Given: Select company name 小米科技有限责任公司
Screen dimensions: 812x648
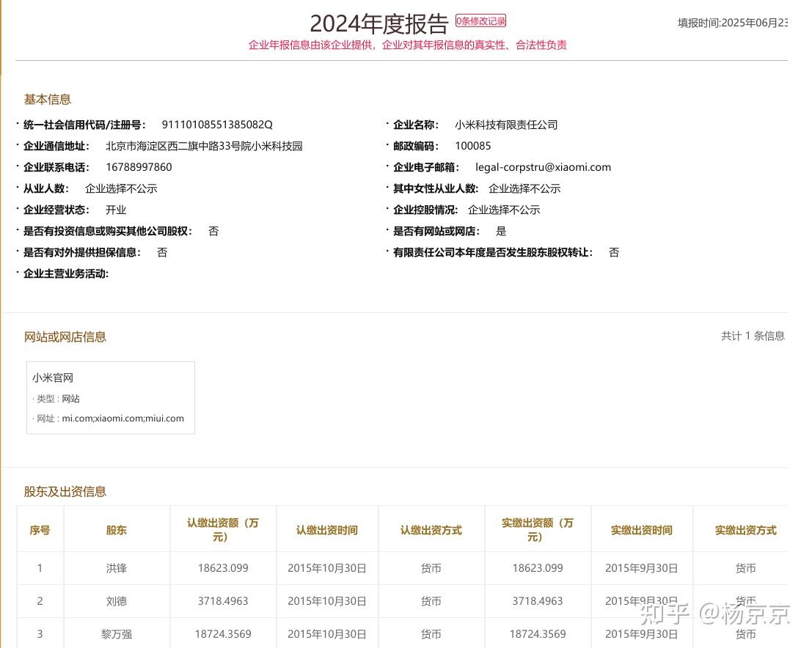Looking at the screenshot, I should [x=506, y=125].
